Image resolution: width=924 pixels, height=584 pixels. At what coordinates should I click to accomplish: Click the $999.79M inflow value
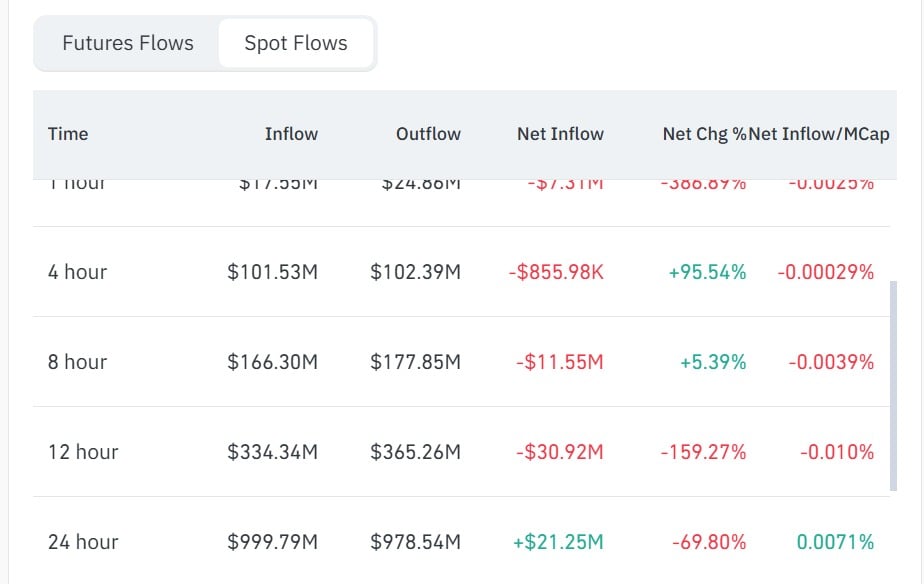[272, 542]
